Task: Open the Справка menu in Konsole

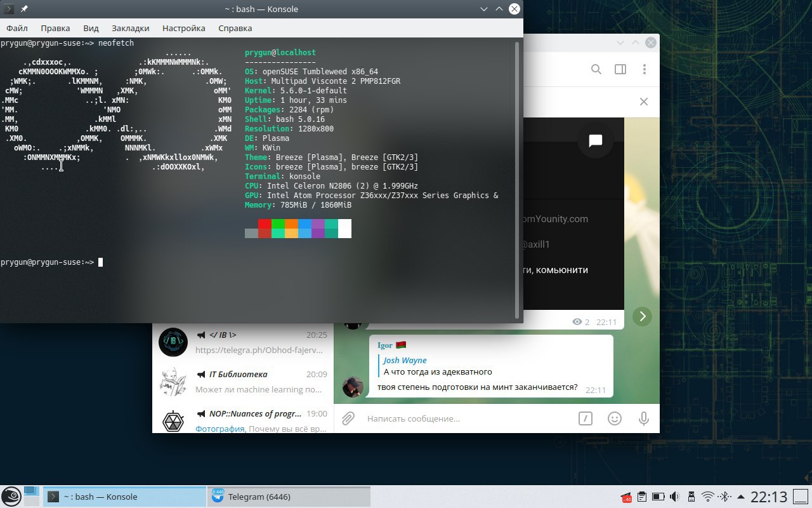Action: pyautogui.click(x=235, y=28)
